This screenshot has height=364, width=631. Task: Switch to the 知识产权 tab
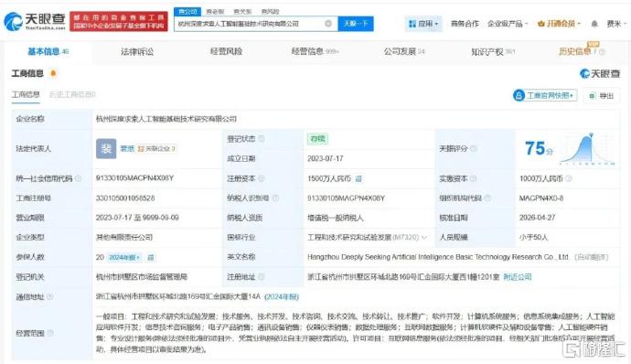pyautogui.click(x=493, y=51)
